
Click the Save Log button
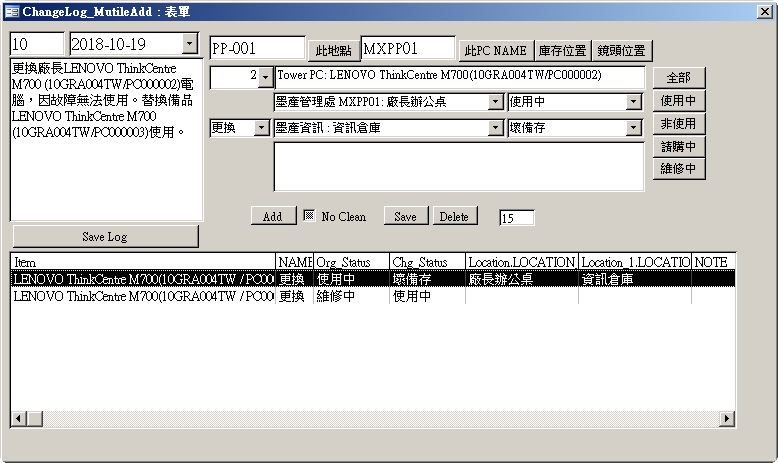tap(105, 237)
